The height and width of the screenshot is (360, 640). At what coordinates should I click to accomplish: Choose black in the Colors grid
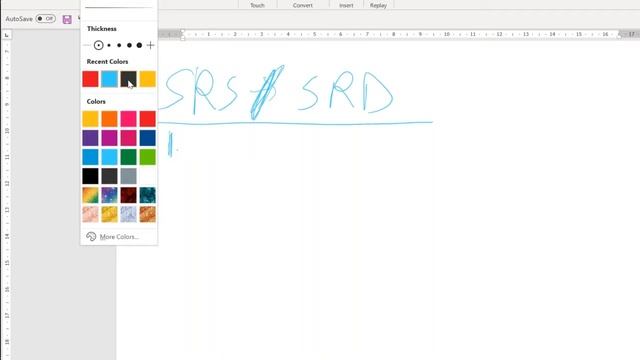[90, 176]
